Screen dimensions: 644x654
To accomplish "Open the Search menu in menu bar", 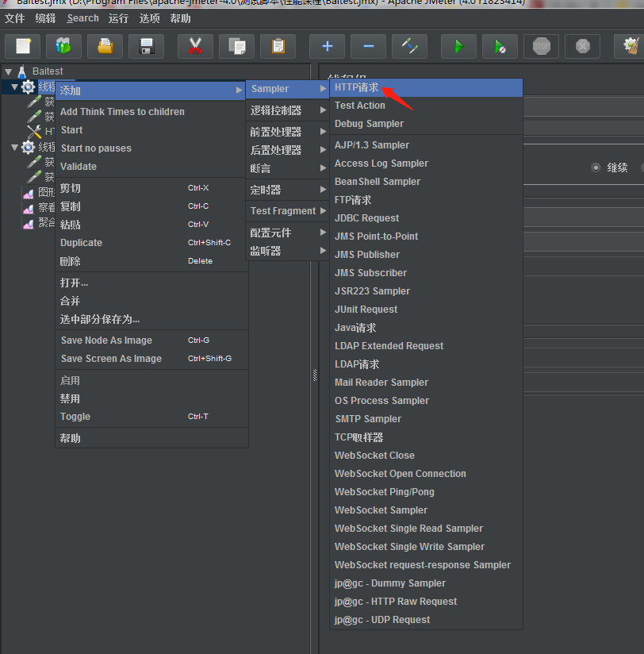I will pyautogui.click(x=83, y=18).
